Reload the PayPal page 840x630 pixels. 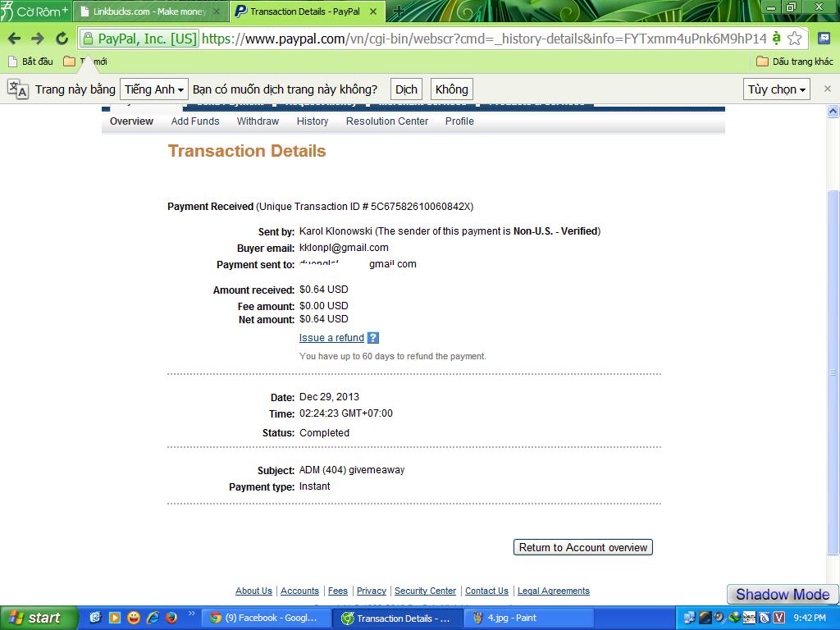click(x=62, y=39)
